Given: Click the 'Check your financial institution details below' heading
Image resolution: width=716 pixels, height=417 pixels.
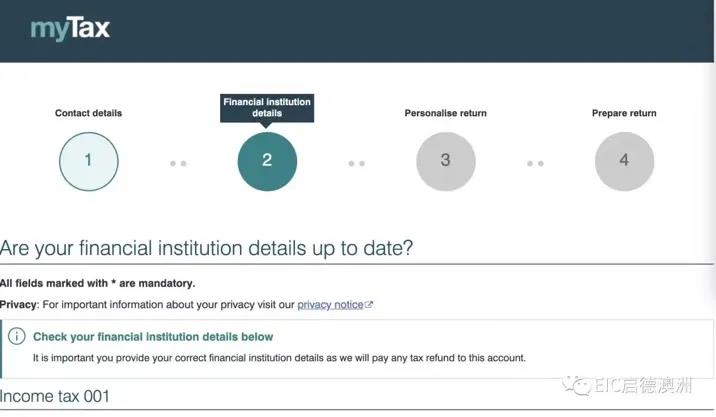Looking at the screenshot, I should tap(153, 337).
